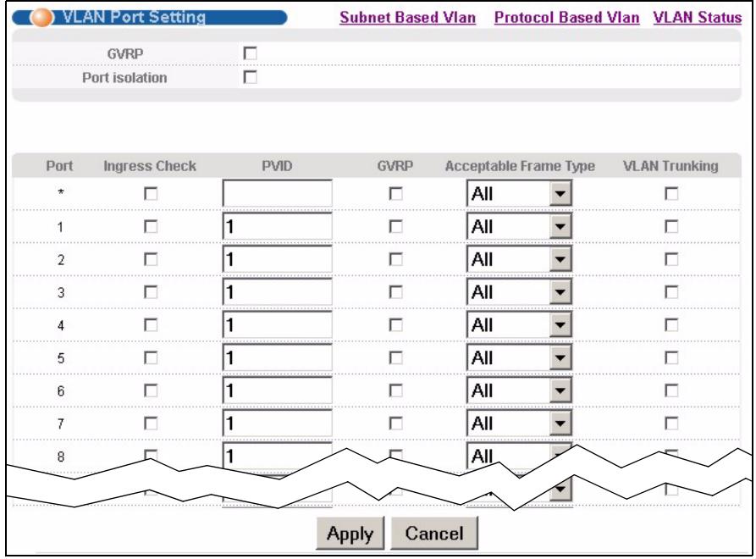Tick GVRP checkbox for port 6
Viewport: 756px width, 559px height.
pyautogui.click(x=396, y=390)
